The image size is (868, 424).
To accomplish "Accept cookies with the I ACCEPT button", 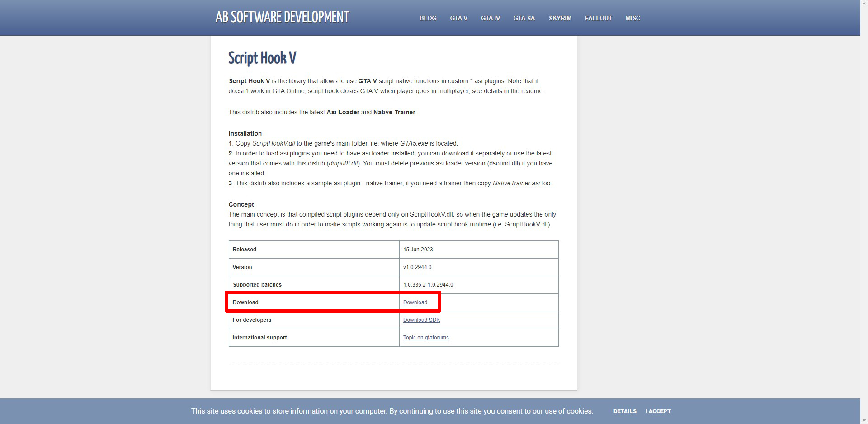I will pyautogui.click(x=658, y=411).
